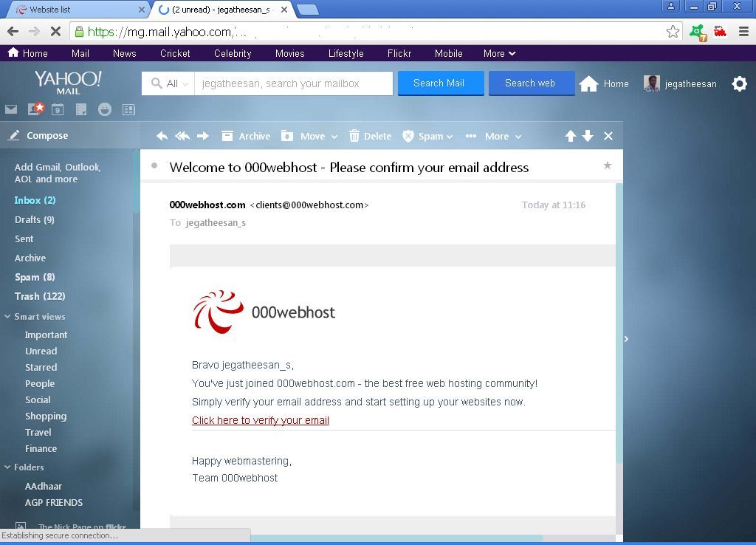756x545 pixels.
Task: Open the More actions dropdown
Action: [494, 136]
